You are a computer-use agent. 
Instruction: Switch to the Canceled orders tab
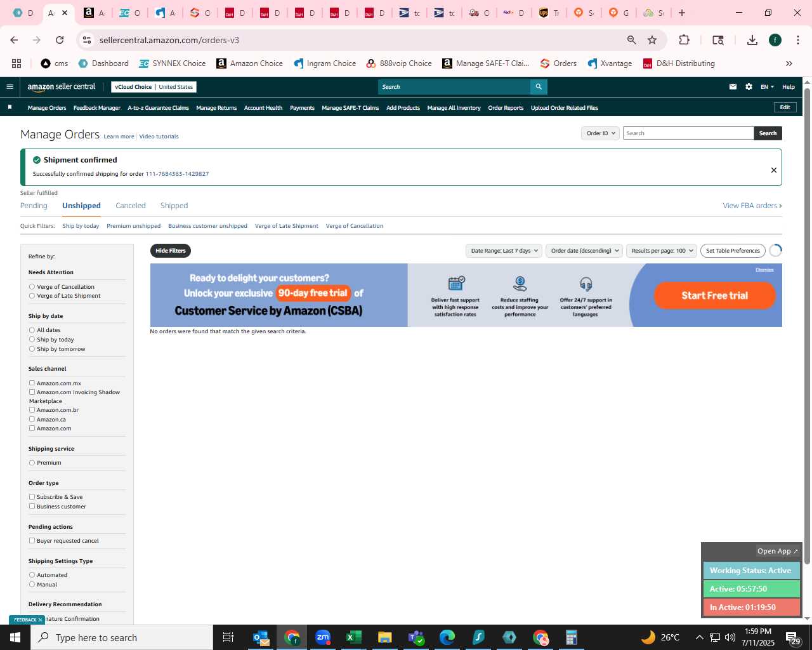[131, 206]
